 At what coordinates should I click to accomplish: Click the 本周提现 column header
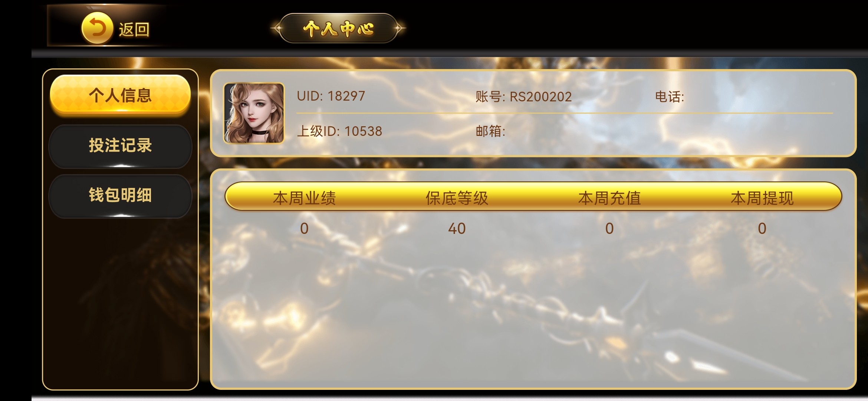pos(762,198)
